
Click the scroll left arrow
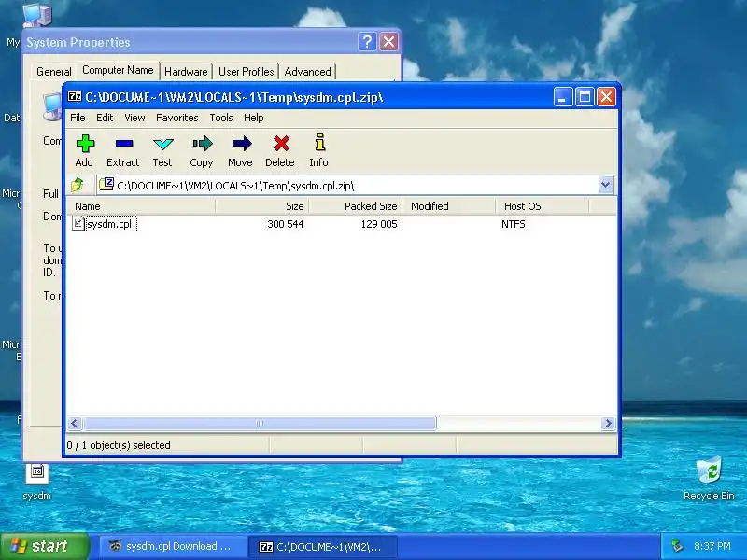click(x=75, y=423)
